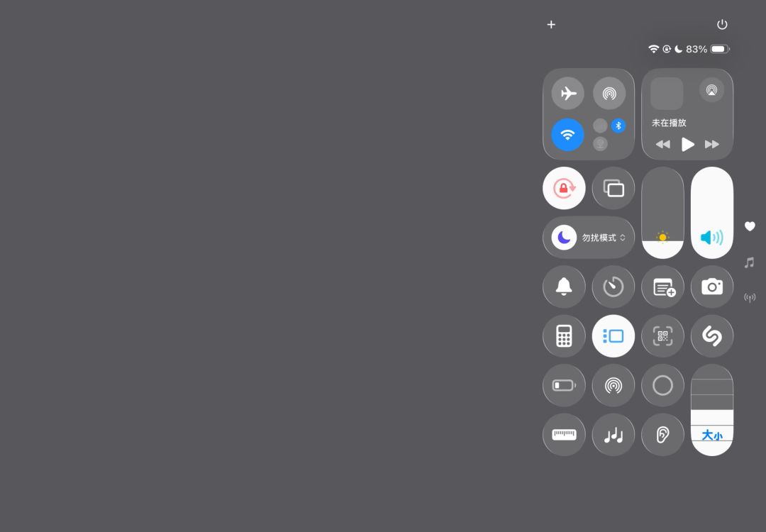Viewport: 766px width, 532px height.
Task: Tap AirDrop button beside Airplane Mode
Action: pos(609,93)
